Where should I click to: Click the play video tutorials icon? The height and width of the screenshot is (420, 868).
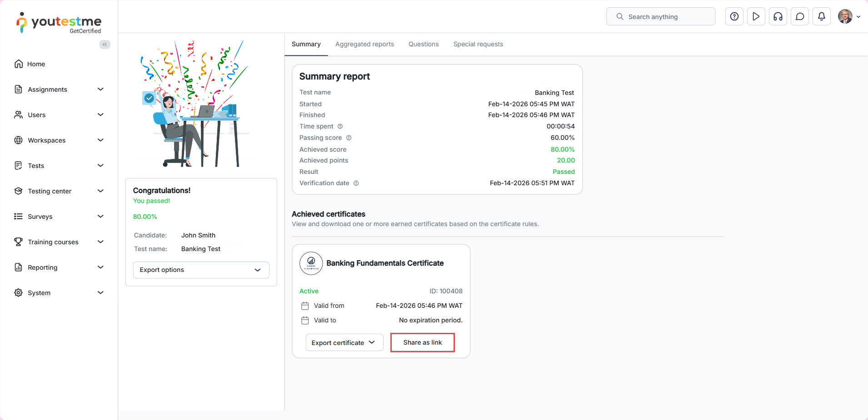tap(756, 17)
